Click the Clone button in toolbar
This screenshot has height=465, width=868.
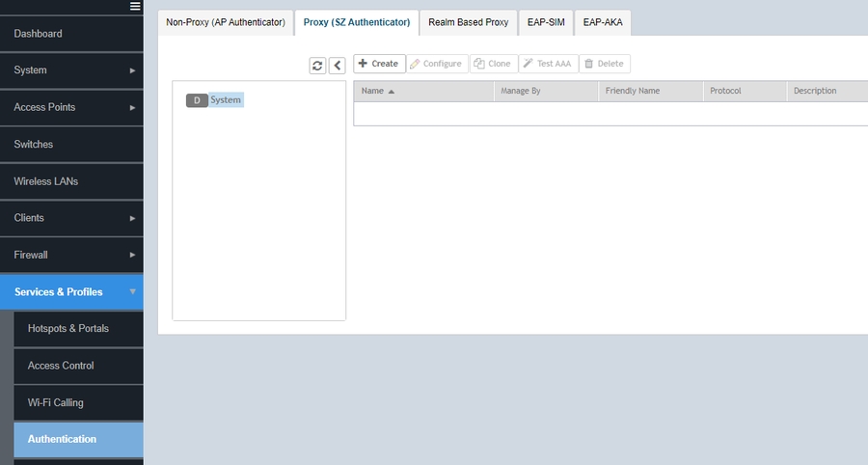pos(492,64)
